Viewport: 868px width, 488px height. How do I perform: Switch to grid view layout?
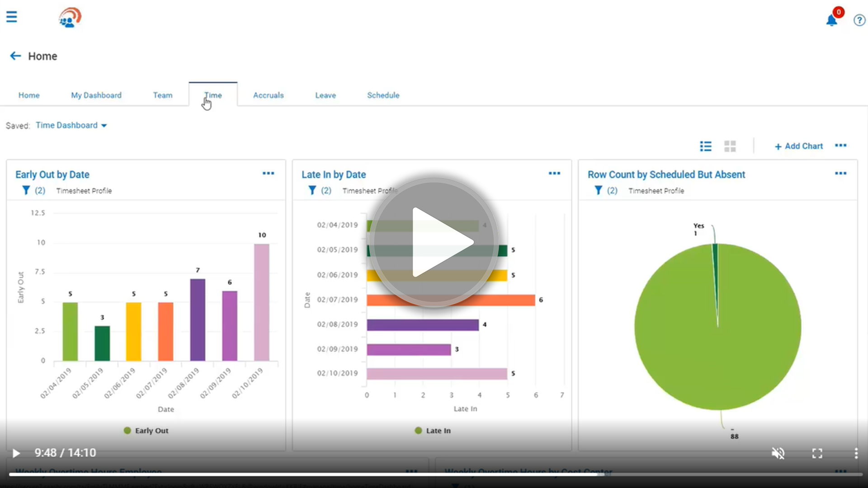[730, 146]
